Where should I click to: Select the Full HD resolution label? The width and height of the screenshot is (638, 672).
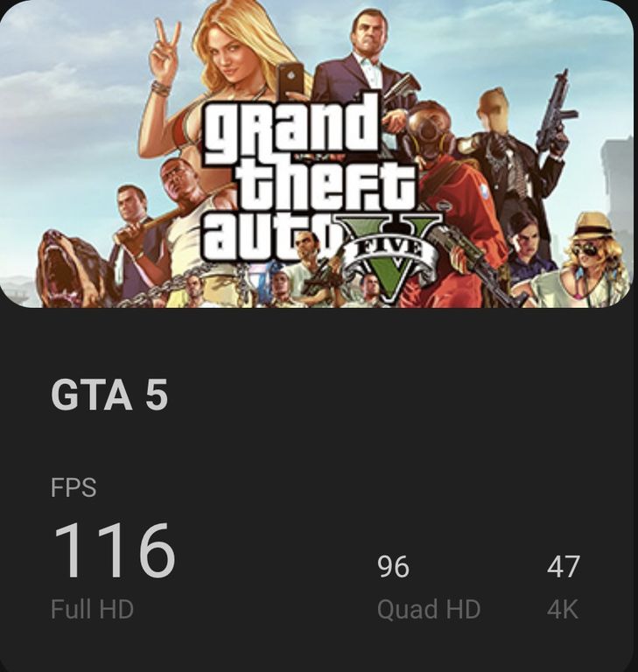pos(92,609)
